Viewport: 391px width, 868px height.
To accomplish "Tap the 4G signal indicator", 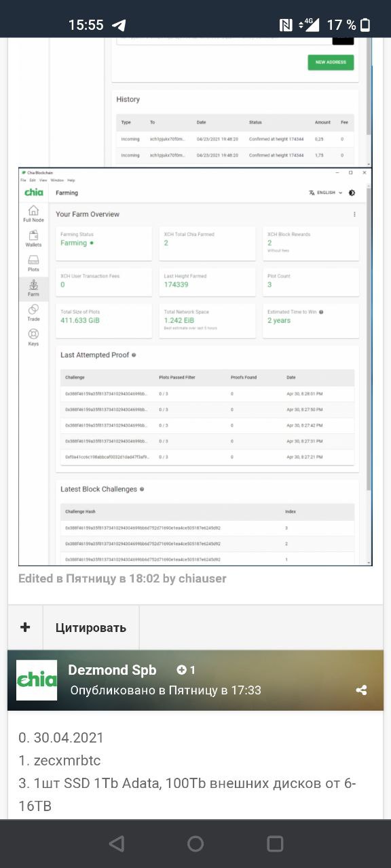I will 309,25.
